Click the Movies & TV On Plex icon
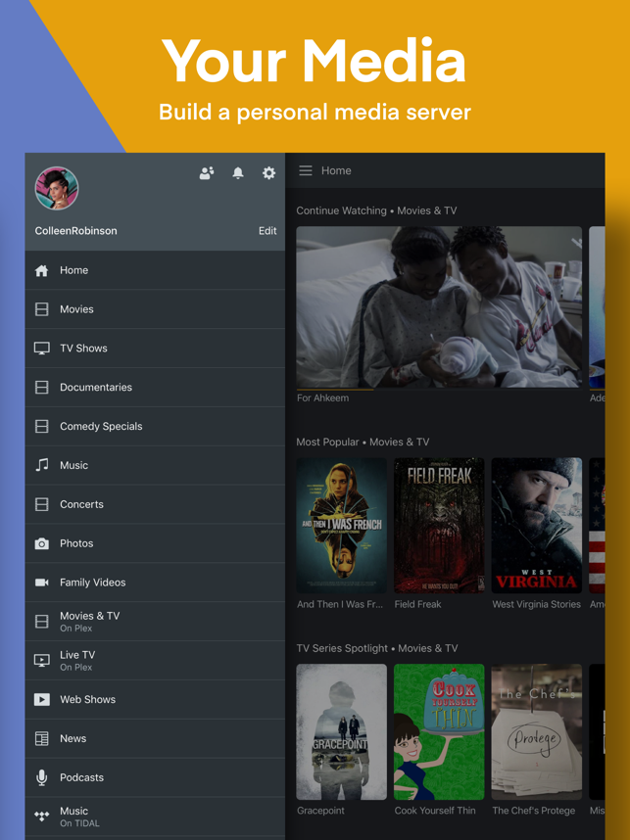Image resolution: width=630 pixels, height=840 pixels. [x=42, y=622]
